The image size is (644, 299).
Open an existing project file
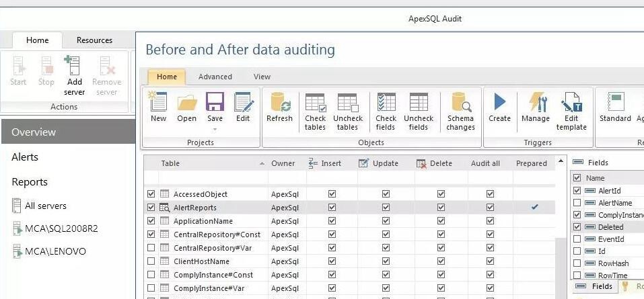(187, 102)
